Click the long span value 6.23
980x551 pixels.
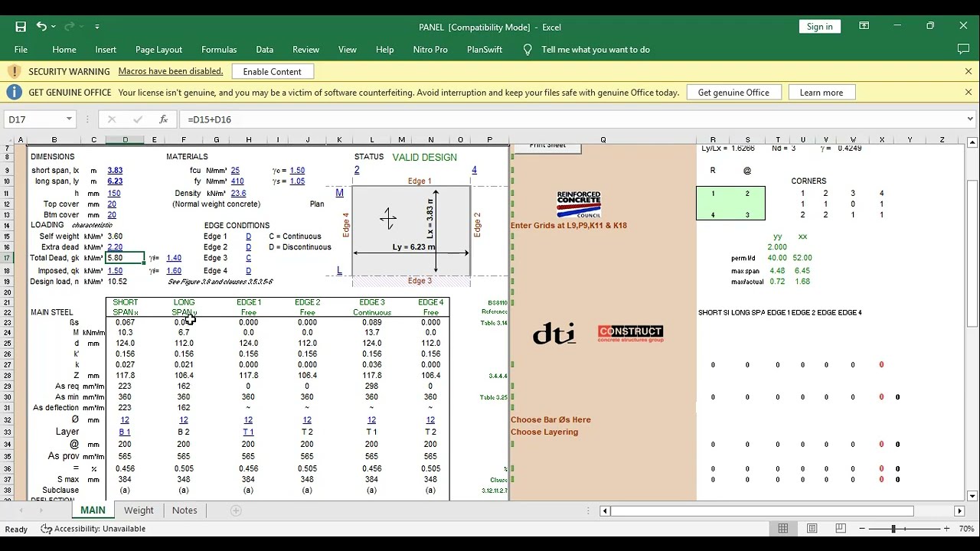pyautogui.click(x=115, y=181)
